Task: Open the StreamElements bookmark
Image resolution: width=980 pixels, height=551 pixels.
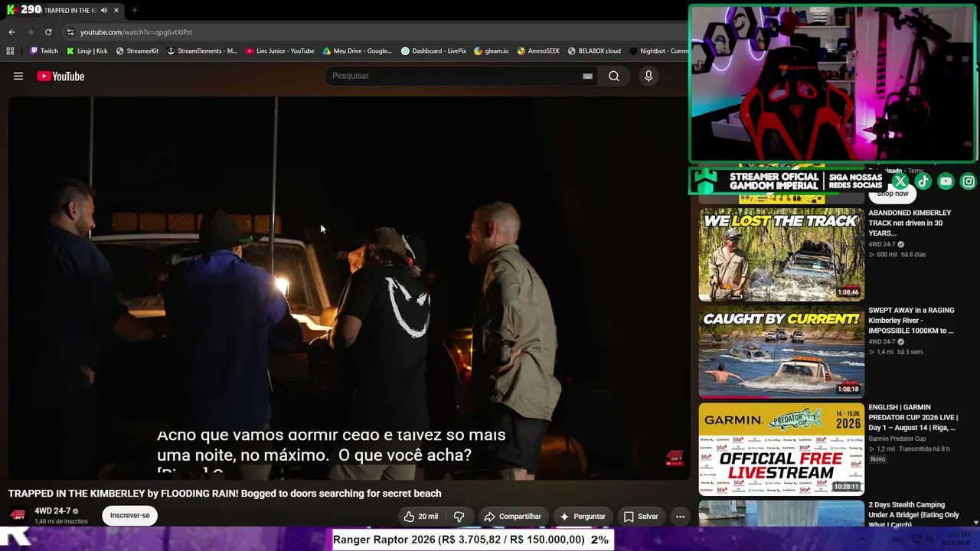Action: [x=202, y=51]
